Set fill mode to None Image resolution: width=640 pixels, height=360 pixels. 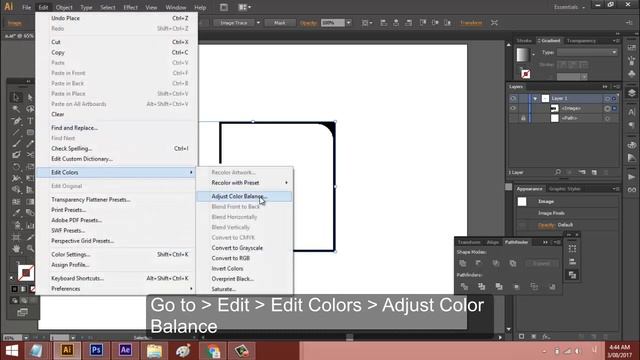coord(32,289)
